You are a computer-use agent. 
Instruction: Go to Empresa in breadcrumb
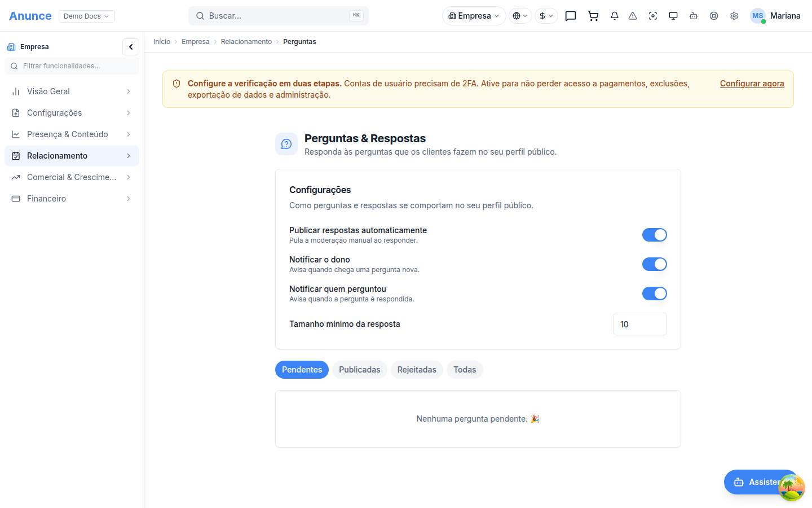pos(196,42)
